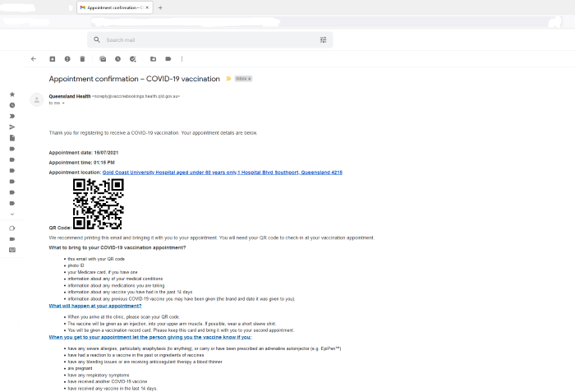Show search options filter in search bar
This screenshot has width=575, height=392.
point(323,39)
